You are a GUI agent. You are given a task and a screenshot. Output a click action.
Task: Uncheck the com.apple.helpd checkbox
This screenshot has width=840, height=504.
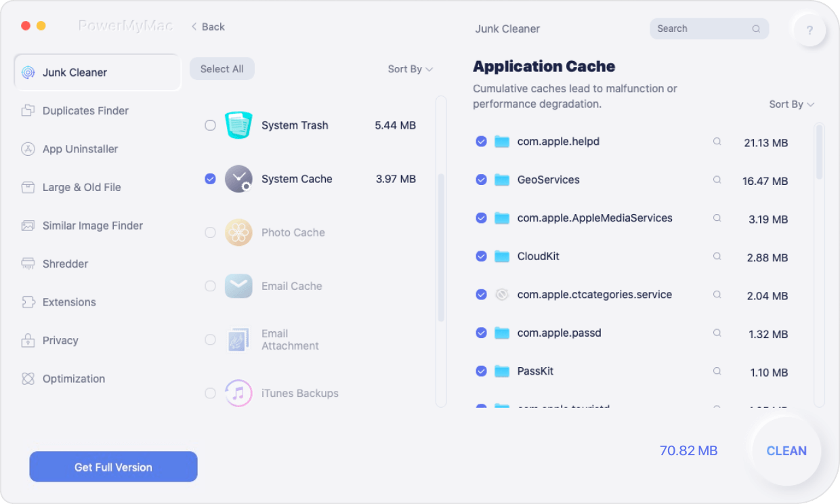pyautogui.click(x=481, y=142)
